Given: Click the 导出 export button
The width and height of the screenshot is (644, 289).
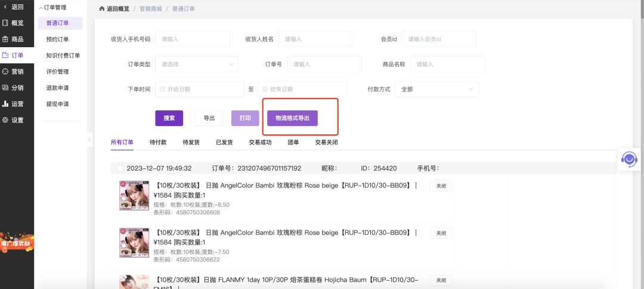Looking at the screenshot, I should coord(209,118).
